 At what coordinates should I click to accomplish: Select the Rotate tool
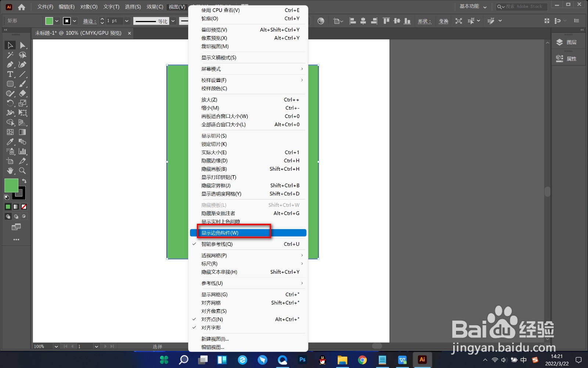click(x=10, y=103)
